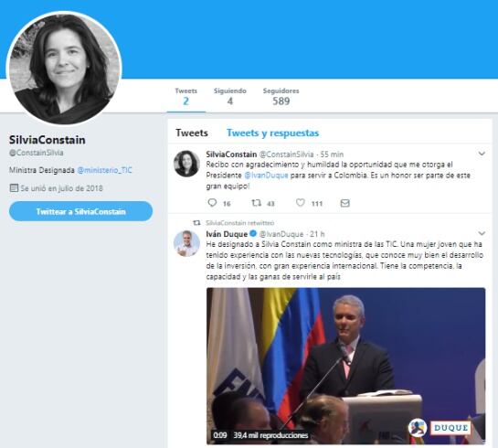The image size is (498, 448).
Task: Click the DUQUE logo in the video
Action: (x=450, y=428)
